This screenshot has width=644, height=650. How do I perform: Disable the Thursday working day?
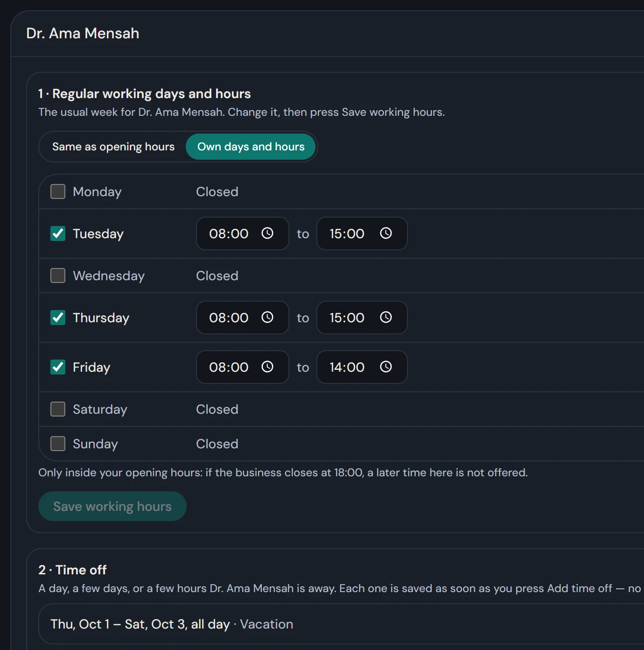coord(58,318)
